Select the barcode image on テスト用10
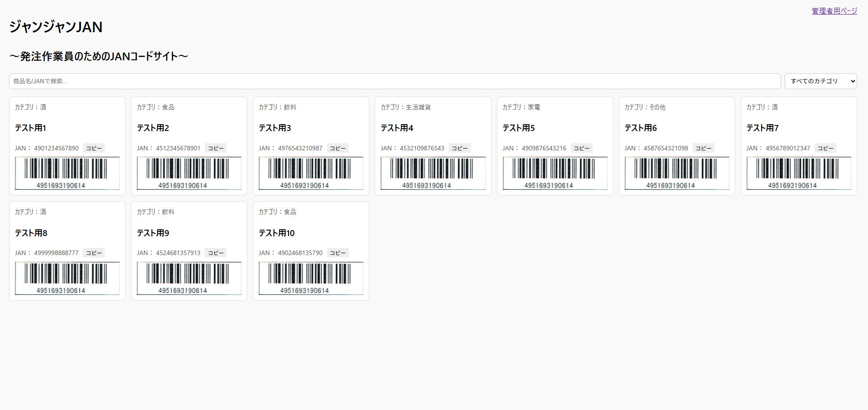Viewport: 868px width, 410px height. [310, 278]
